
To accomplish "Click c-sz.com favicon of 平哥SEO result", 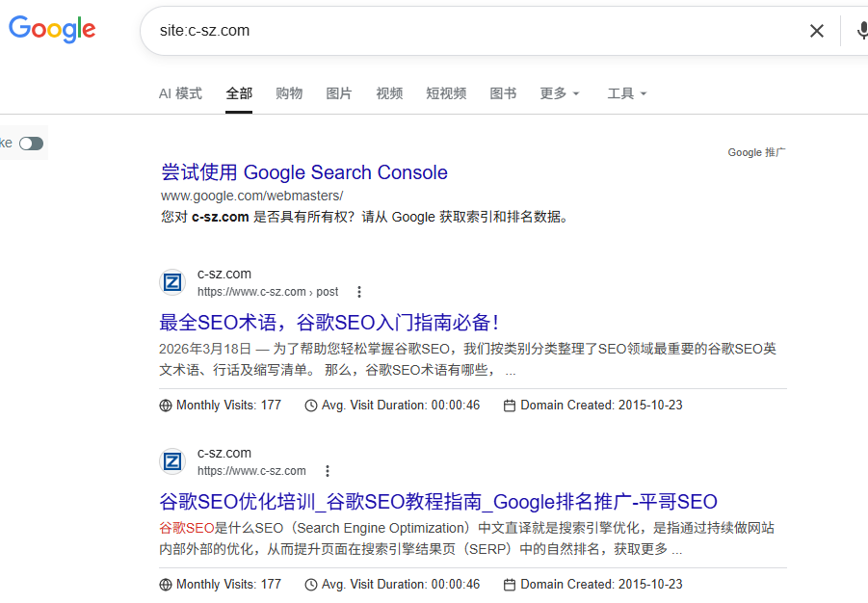I will [172, 461].
